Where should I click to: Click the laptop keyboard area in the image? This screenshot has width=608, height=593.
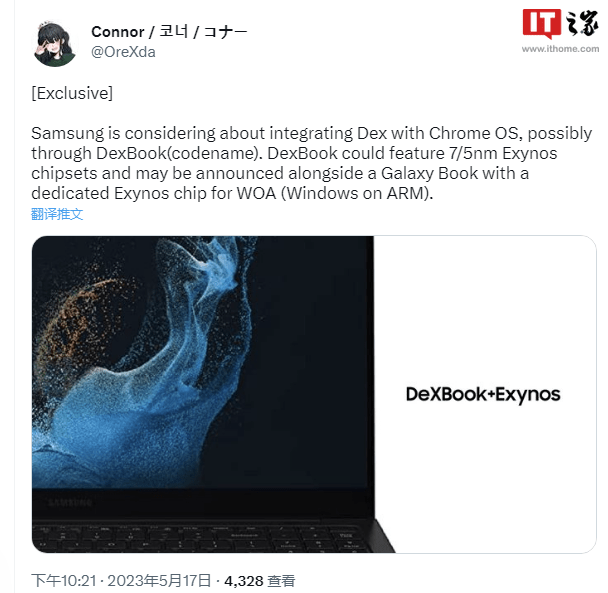tap(202, 537)
